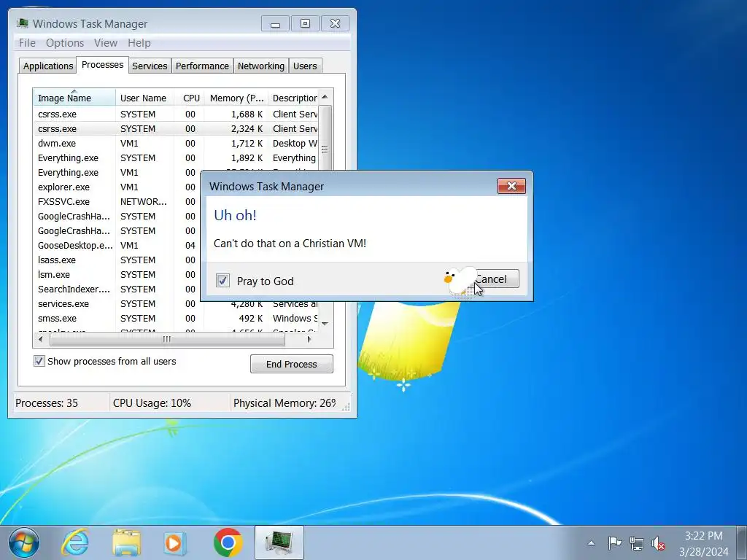The image size is (747, 560).
Task: Click the Cancel button in the dialog
Action: pyautogui.click(x=495, y=279)
